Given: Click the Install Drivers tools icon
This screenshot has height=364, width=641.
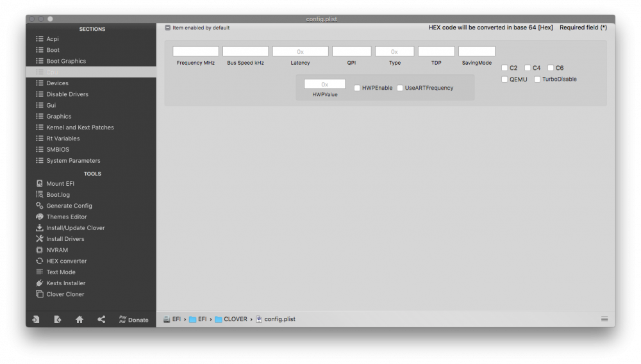Looking at the screenshot, I should (x=39, y=238).
